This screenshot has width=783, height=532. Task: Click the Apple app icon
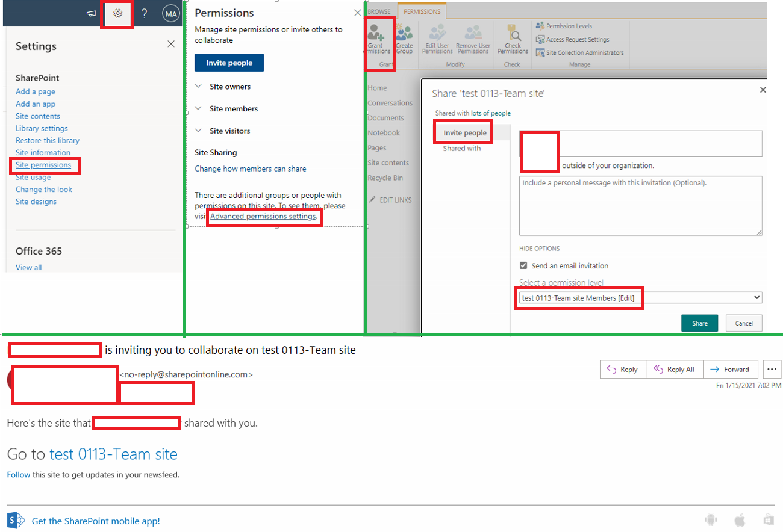click(740, 520)
